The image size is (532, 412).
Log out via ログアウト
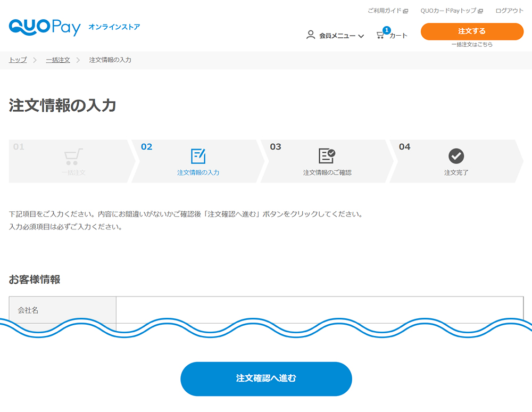[509, 11]
